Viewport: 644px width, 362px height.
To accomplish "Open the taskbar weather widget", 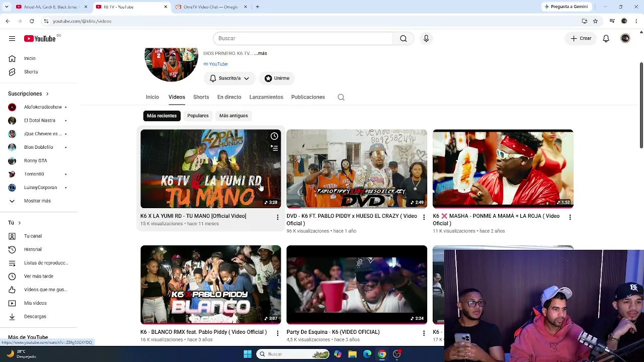I will coord(21,354).
